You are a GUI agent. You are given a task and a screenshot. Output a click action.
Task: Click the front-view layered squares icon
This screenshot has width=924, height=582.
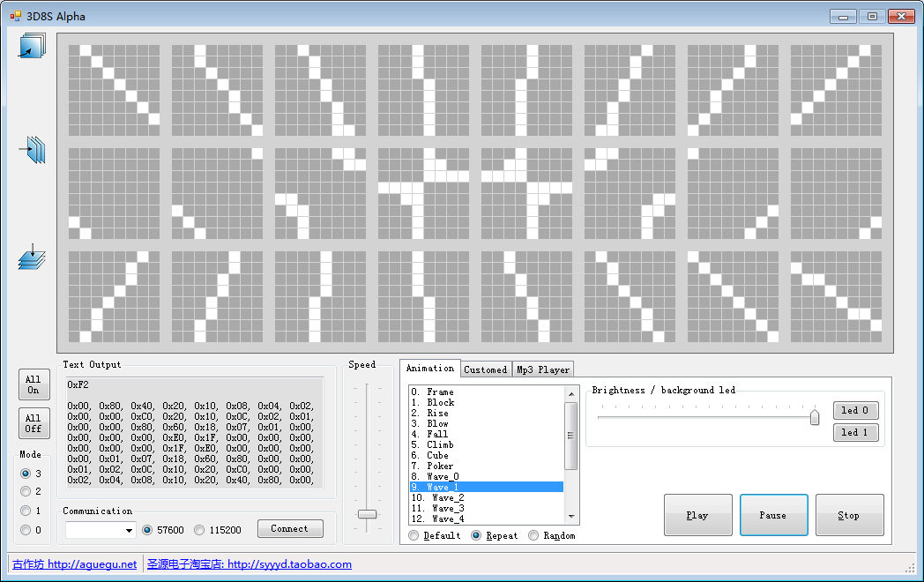(x=32, y=46)
